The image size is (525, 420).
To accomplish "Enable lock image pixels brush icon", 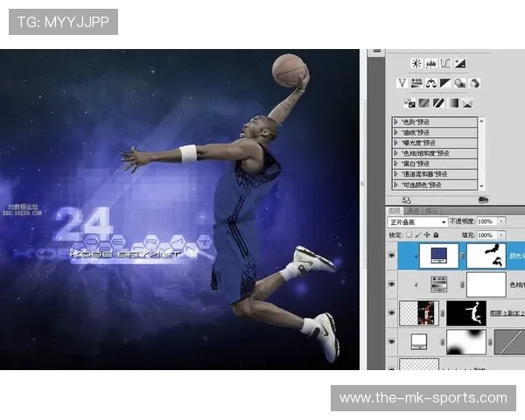I will tap(418, 235).
